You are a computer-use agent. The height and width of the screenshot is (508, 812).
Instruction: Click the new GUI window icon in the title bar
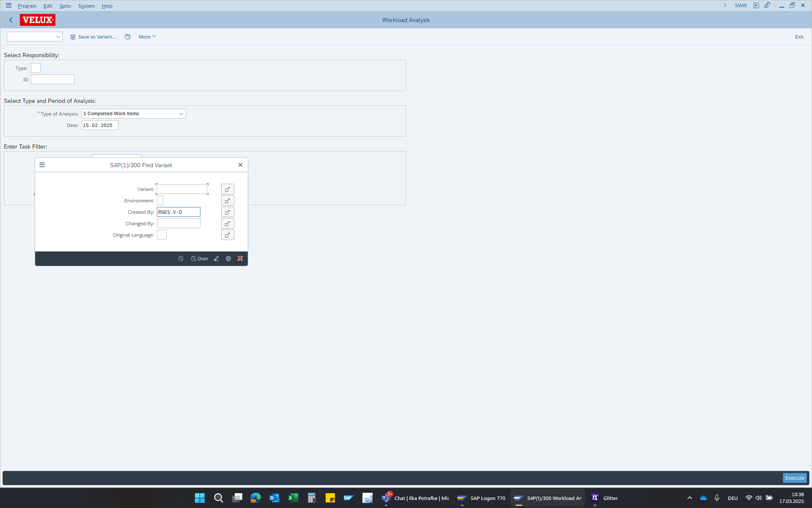point(756,6)
